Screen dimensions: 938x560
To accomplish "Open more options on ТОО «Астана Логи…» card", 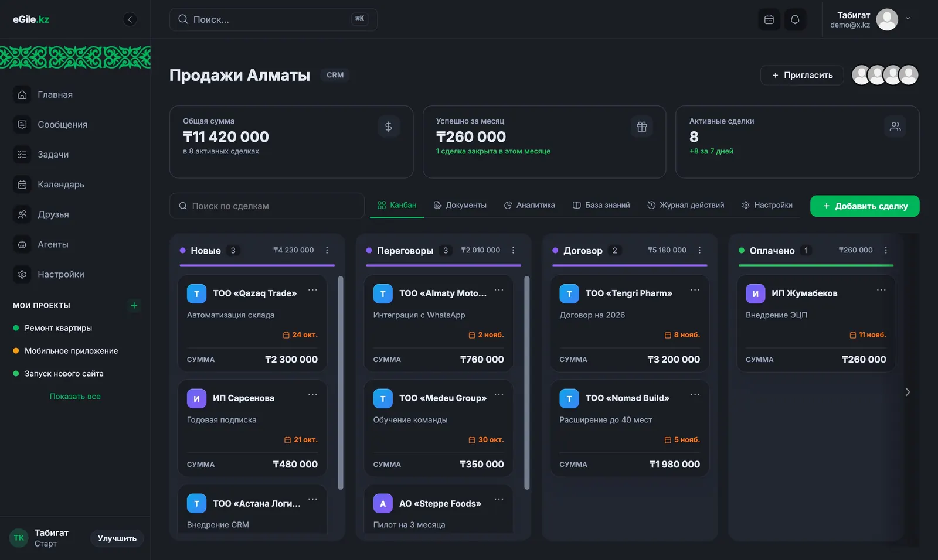I will 312,500.
